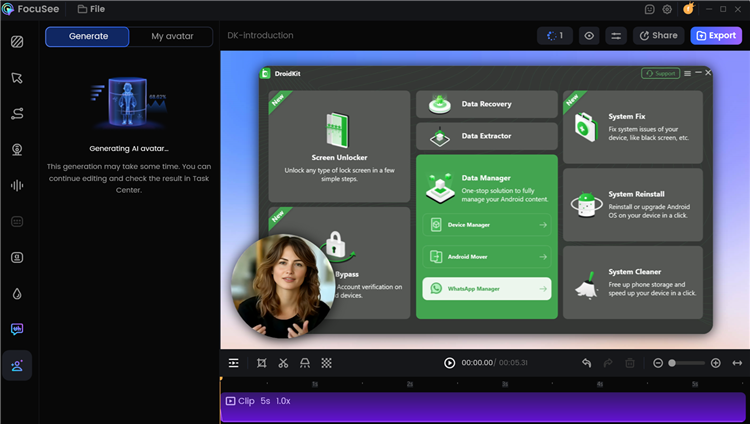Viewport: 750px width, 424px height.
Task: Open the webcam settings in the sidebar
Action: pyautogui.click(x=17, y=150)
